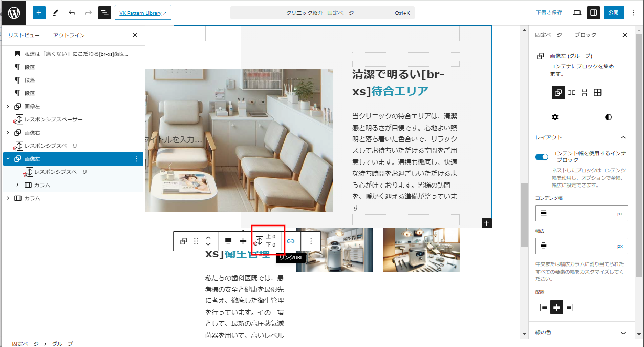This screenshot has width=644, height=347.
Task: Select the grid group variation icon
Action: point(597,93)
